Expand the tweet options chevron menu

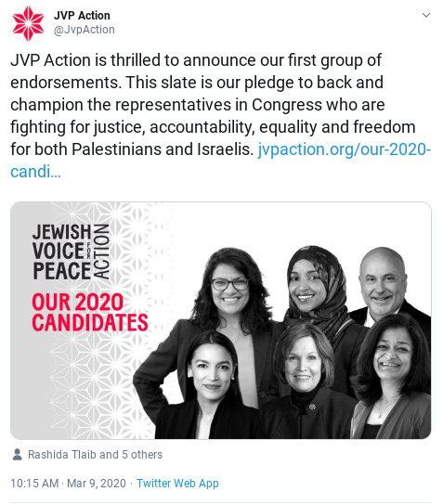[x=426, y=15]
